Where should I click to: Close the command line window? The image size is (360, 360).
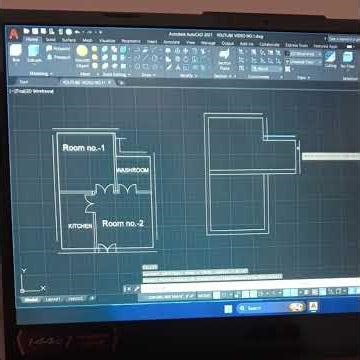click(128, 289)
